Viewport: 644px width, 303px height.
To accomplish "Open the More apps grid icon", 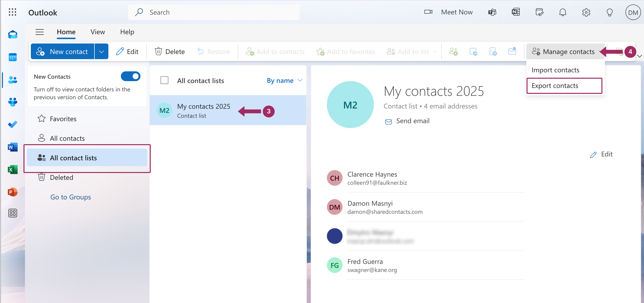I will (x=12, y=213).
